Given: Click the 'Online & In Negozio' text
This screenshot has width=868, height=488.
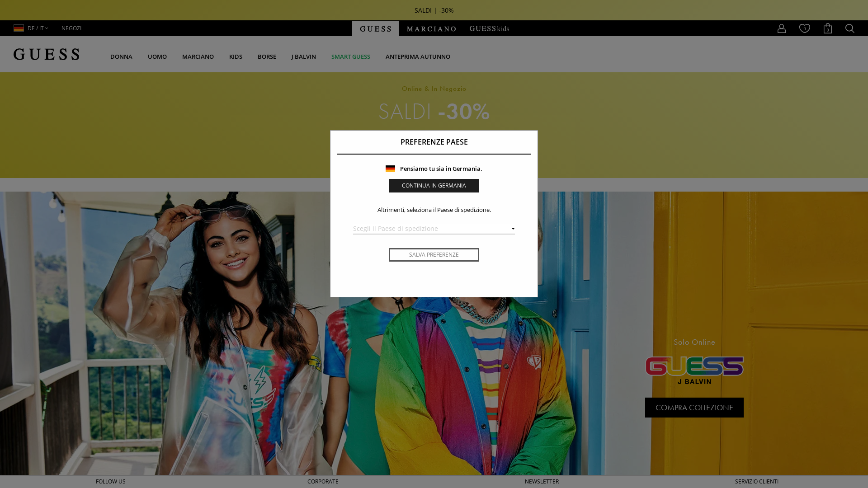Looking at the screenshot, I should tap(434, 89).
